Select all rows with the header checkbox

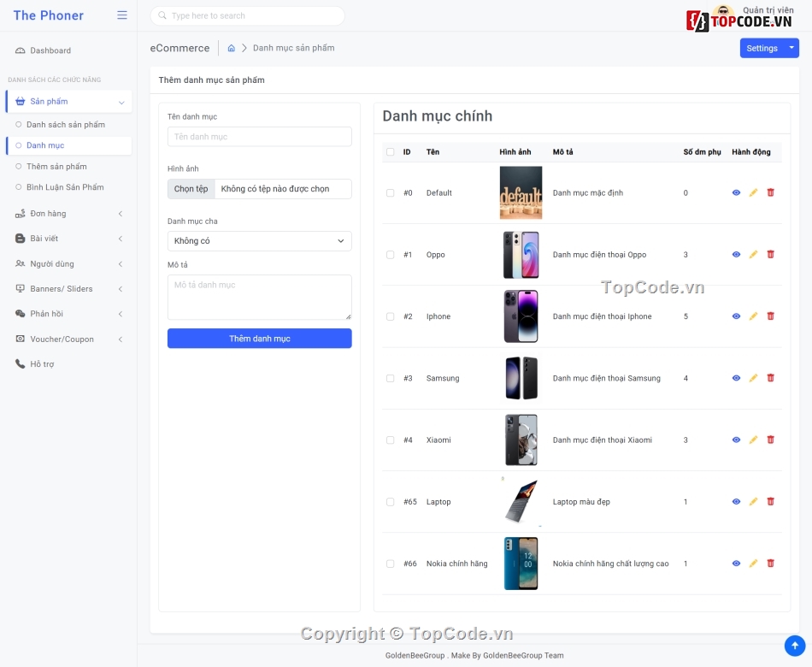click(391, 152)
